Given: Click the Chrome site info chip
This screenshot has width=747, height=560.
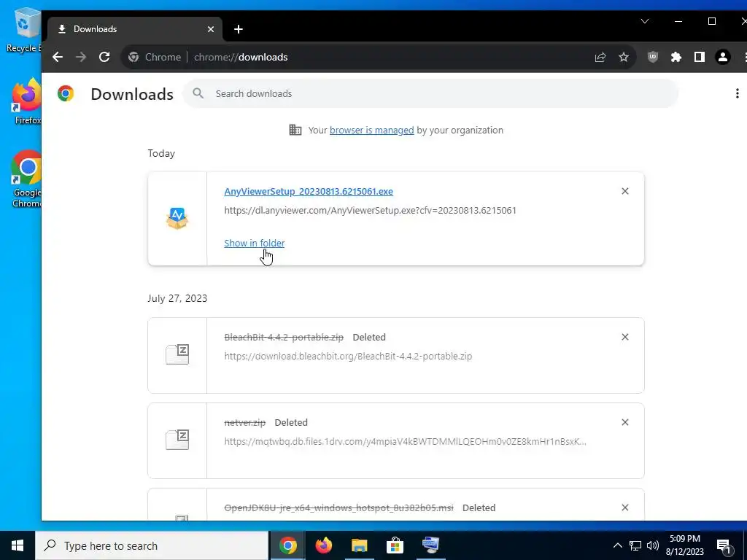Looking at the screenshot, I should [155, 57].
